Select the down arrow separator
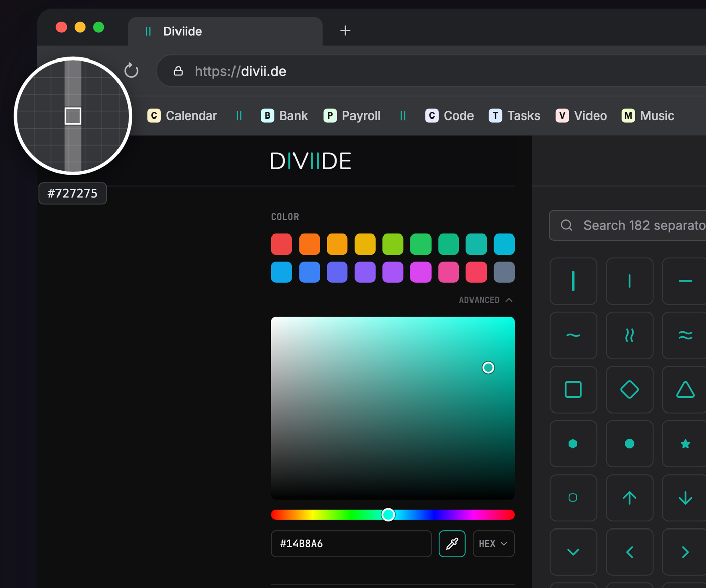The image size is (706, 588). [685, 498]
